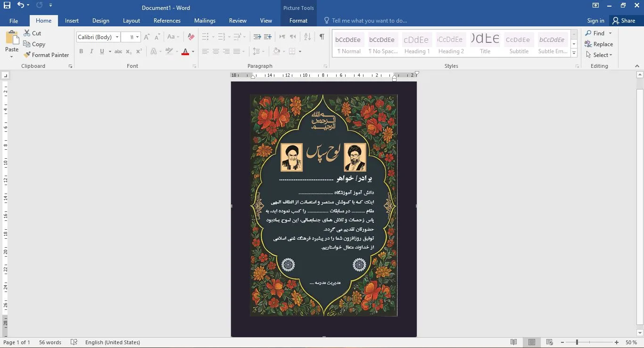The image size is (644, 348).
Task: Click Increase Indent icon
Action: click(x=268, y=37)
